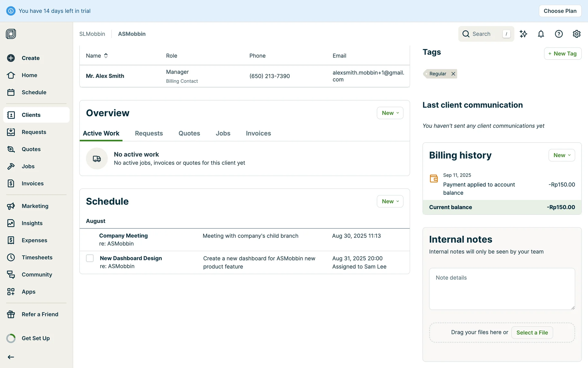Click the Timesheets clock icon in sidebar

pyautogui.click(x=11, y=257)
